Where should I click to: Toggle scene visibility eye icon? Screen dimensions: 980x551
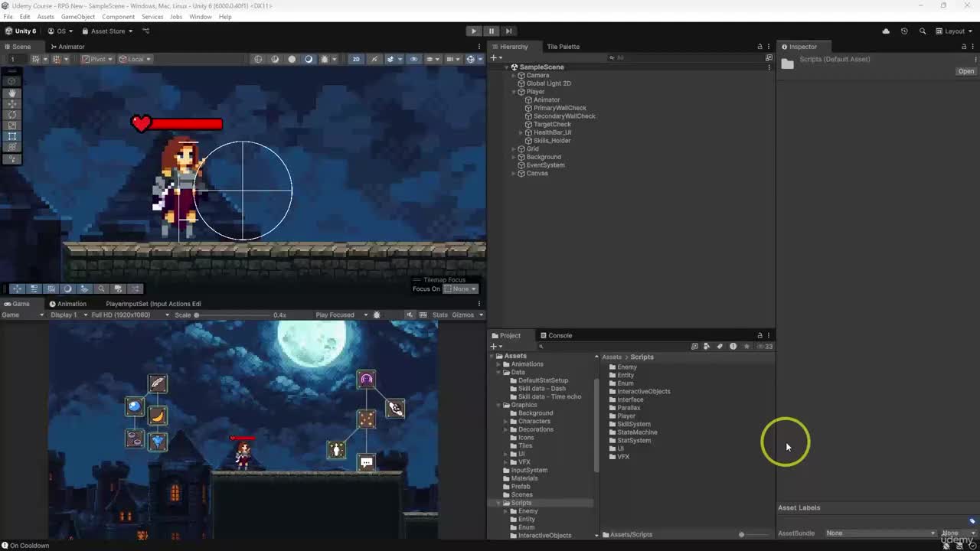coord(414,59)
